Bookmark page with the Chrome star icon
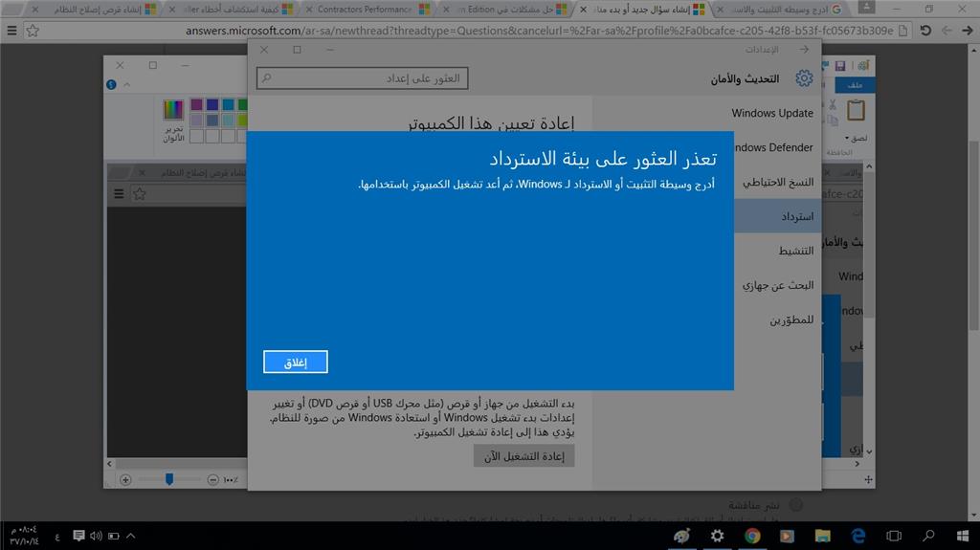The height and width of the screenshot is (550, 980). [x=33, y=30]
